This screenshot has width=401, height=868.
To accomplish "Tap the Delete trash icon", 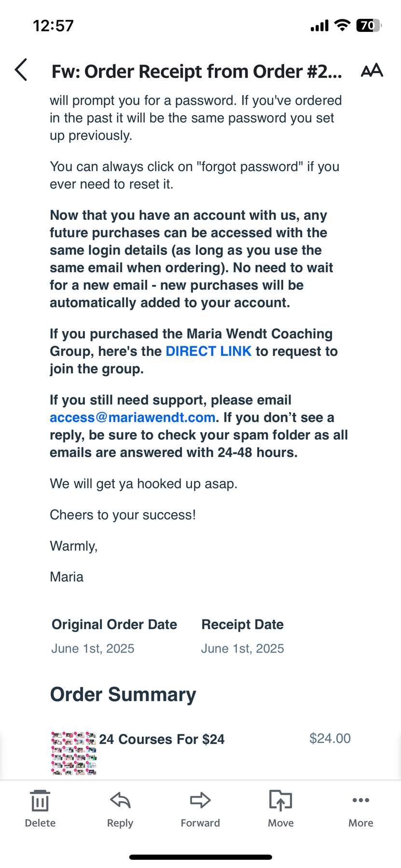I will (x=40, y=801).
